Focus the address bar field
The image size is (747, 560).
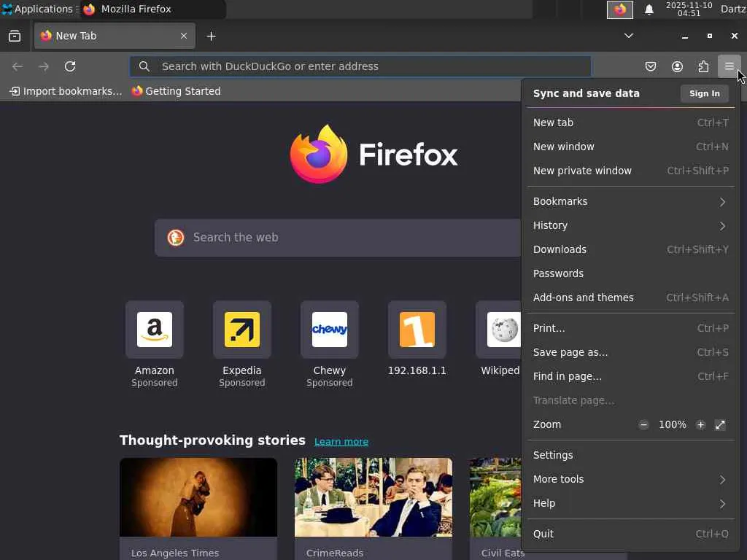click(360, 66)
